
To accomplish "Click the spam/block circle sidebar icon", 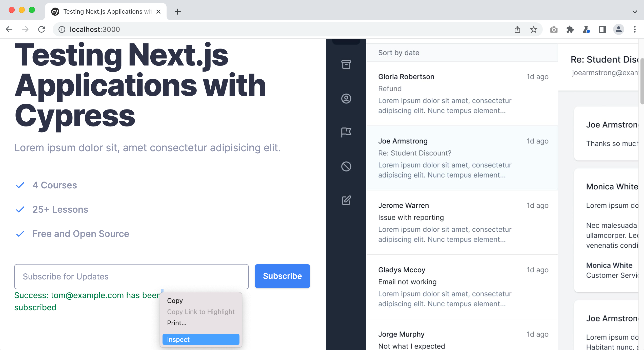I will click(346, 166).
